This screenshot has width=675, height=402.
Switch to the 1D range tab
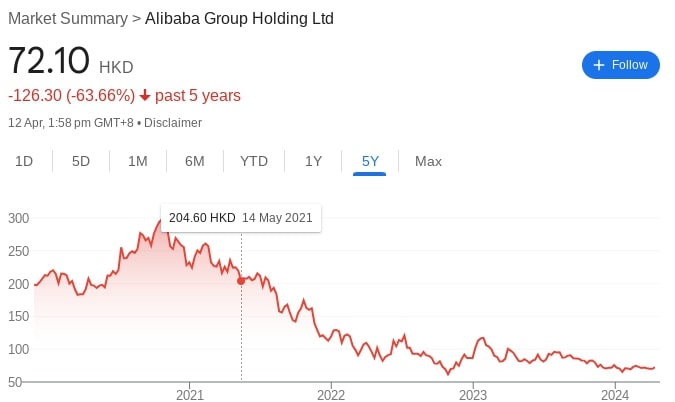tap(24, 161)
